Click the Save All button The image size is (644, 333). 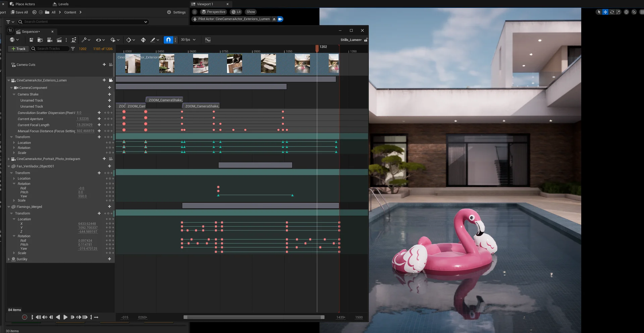19,12
